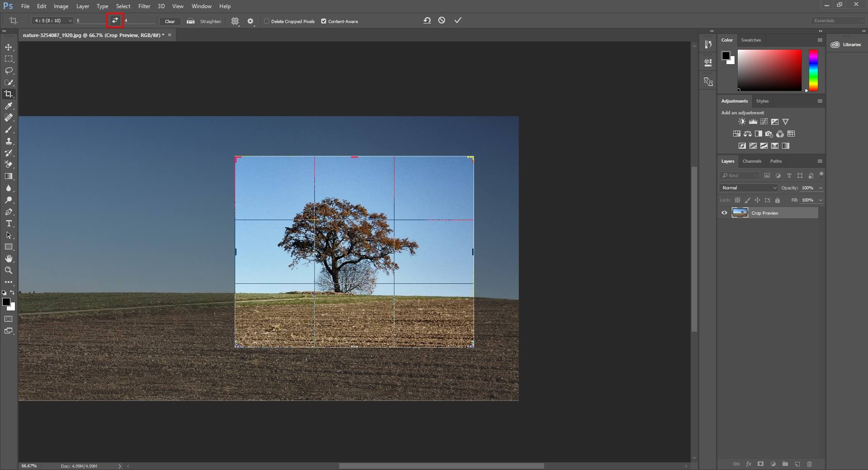Select the Zoom tool

click(x=9, y=270)
